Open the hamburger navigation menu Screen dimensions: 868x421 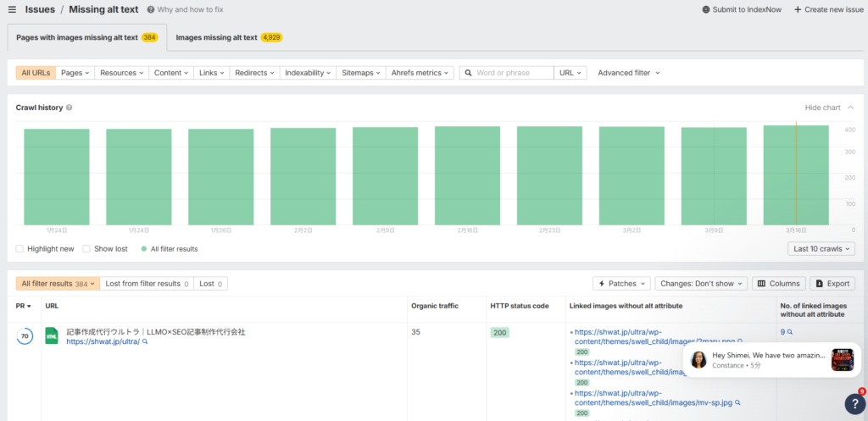coord(12,9)
